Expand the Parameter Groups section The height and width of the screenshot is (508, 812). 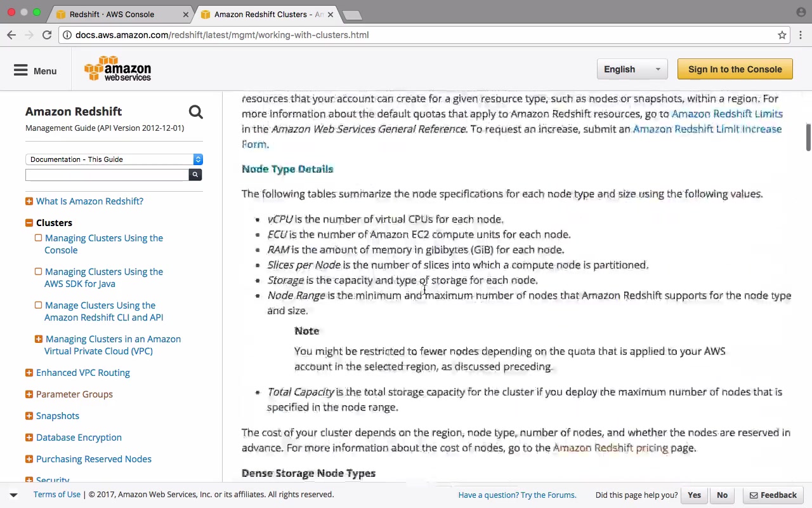pos(29,394)
